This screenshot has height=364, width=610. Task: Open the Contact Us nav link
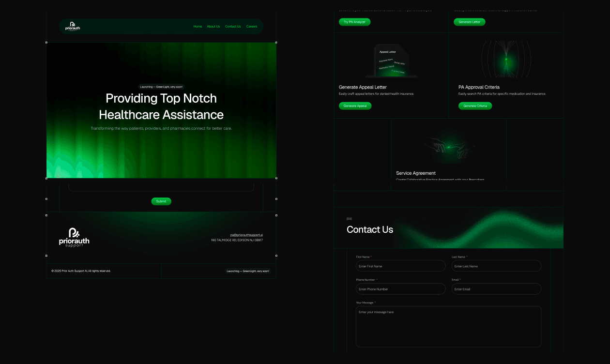pos(233,27)
